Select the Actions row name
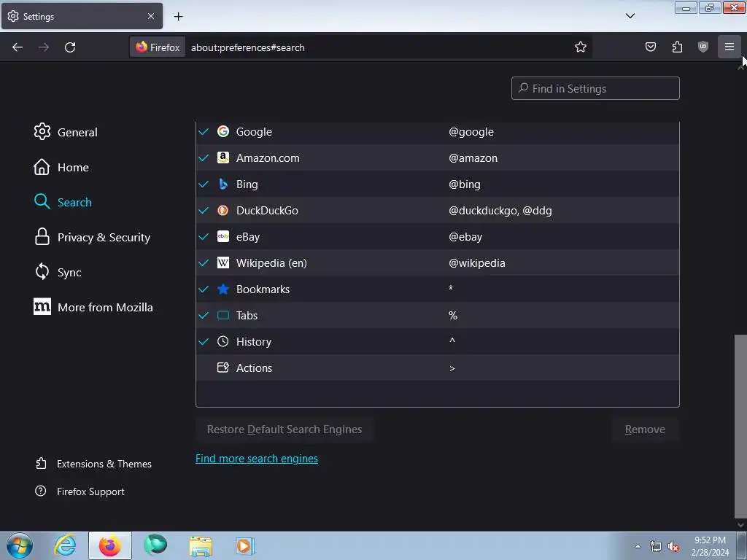747x560 pixels. click(x=254, y=368)
